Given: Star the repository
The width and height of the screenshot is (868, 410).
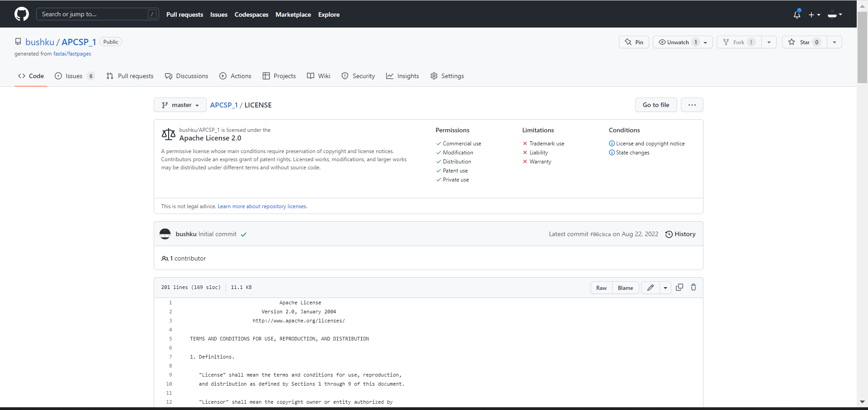Looking at the screenshot, I should (805, 42).
